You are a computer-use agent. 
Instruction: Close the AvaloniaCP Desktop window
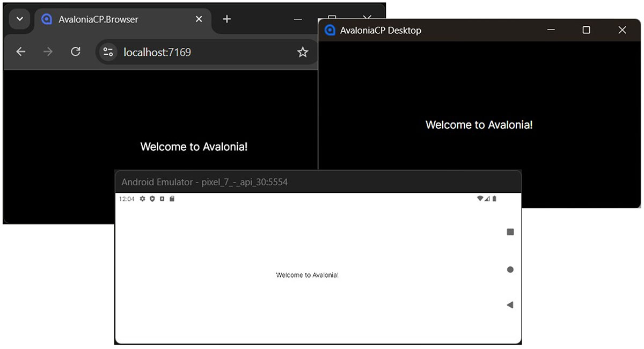tap(622, 31)
